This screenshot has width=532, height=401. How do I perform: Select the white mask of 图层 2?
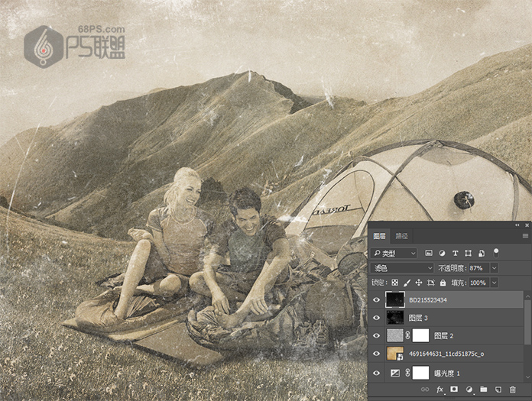pos(420,335)
